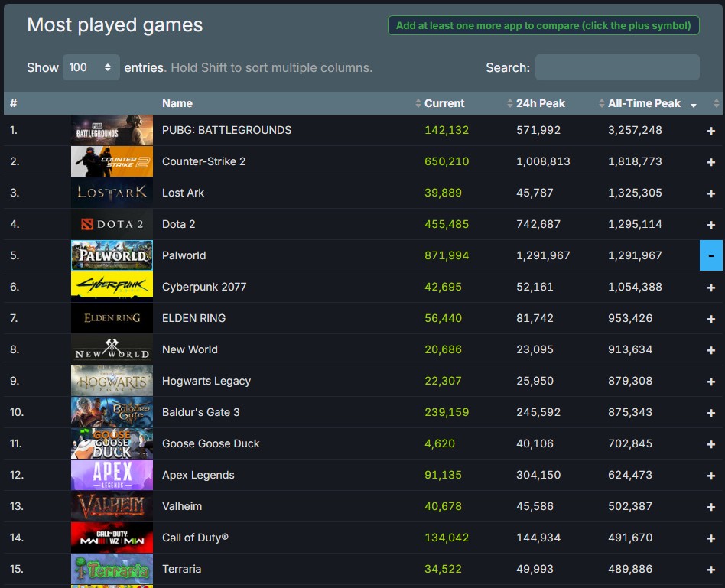The width and height of the screenshot is (725, 588).
Task: Click the Valheim capsule thumbnail
Action: point(112,506)
